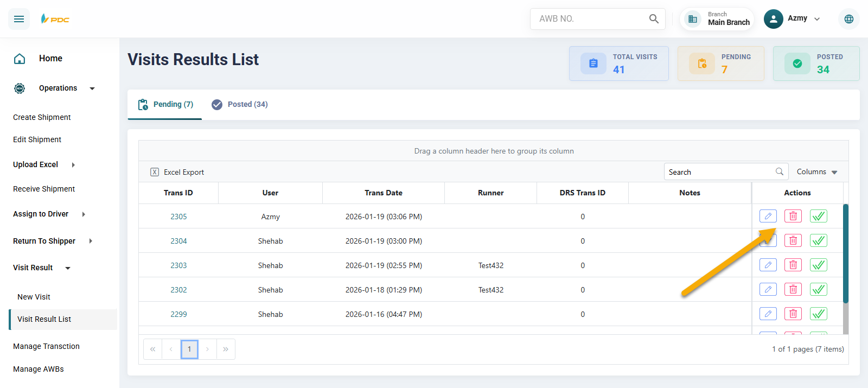Screen dimensions: 868x388
Task: Click the AWB search magnifier icon
Action: pos(654,18)
